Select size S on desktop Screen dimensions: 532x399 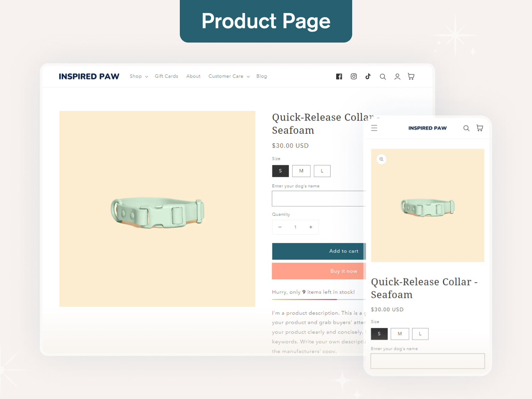280,171
